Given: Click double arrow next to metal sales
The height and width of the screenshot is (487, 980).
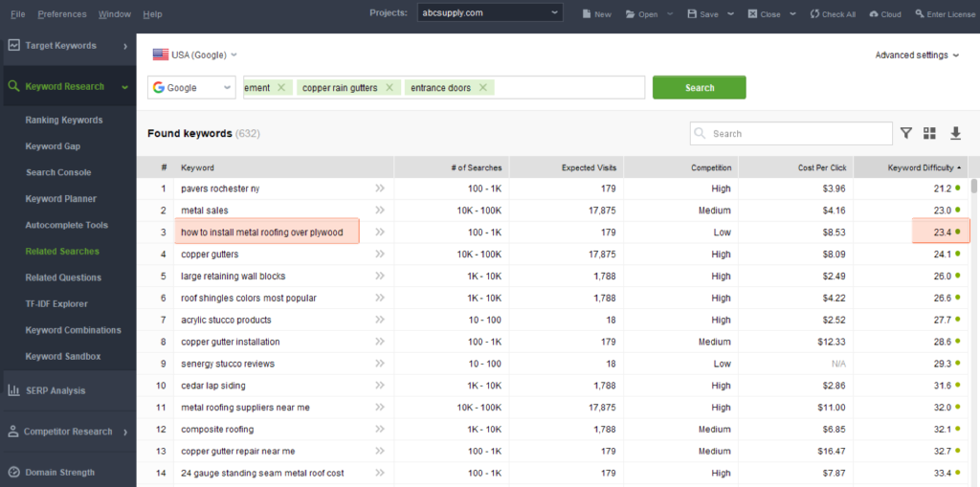Looking at the screenshot, I should pos(380,210).
